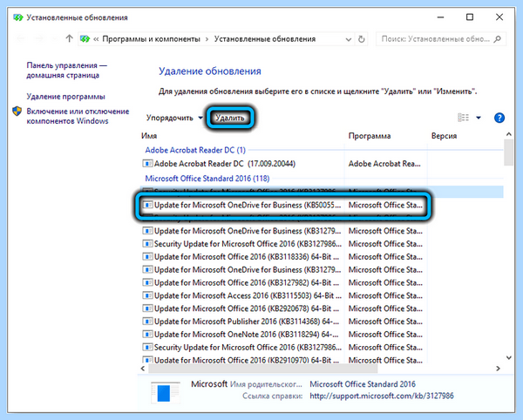Sort by the Имя column header
The height and width of the screenshot is (420, 523).
click(149, 136)
